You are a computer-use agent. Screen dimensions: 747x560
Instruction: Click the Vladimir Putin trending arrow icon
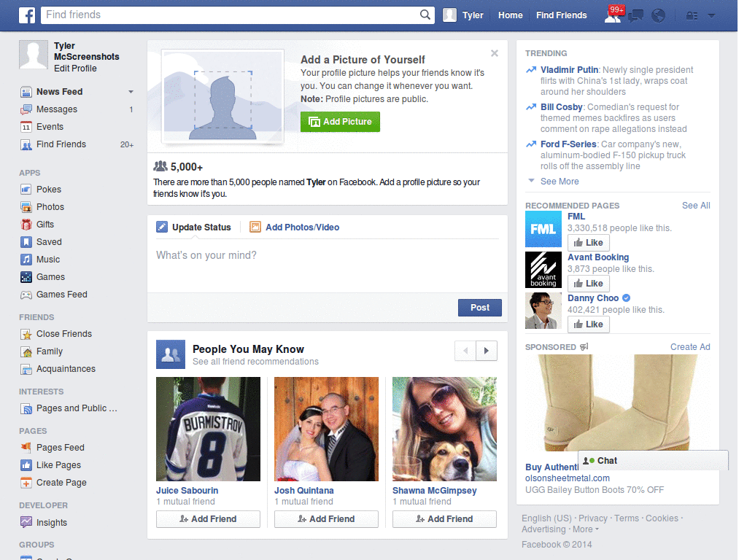(x=531, y=70)
